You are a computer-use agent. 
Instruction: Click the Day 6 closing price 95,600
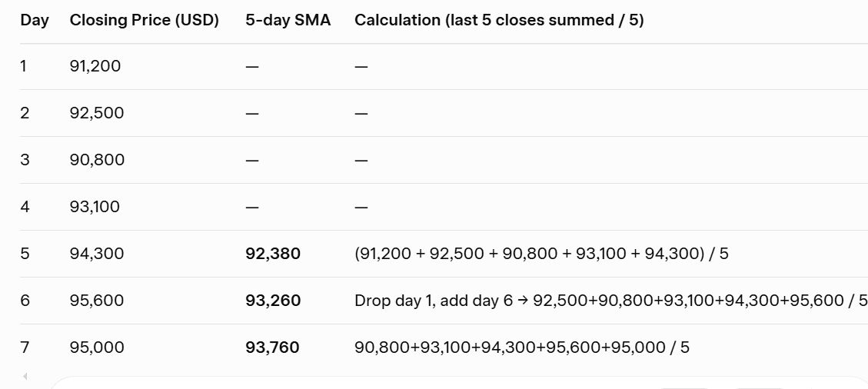coord(97,301)
